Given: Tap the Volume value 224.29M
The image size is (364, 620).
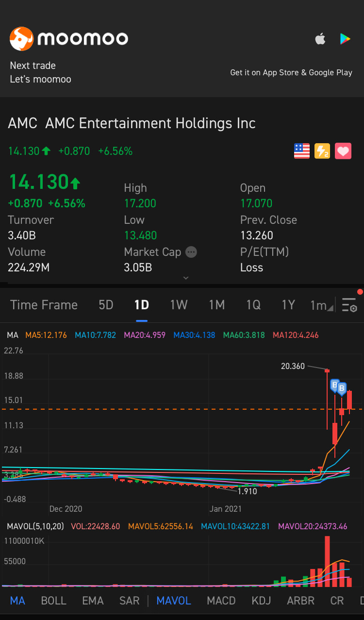Looking at the screenshot, I should pos(29,268).
